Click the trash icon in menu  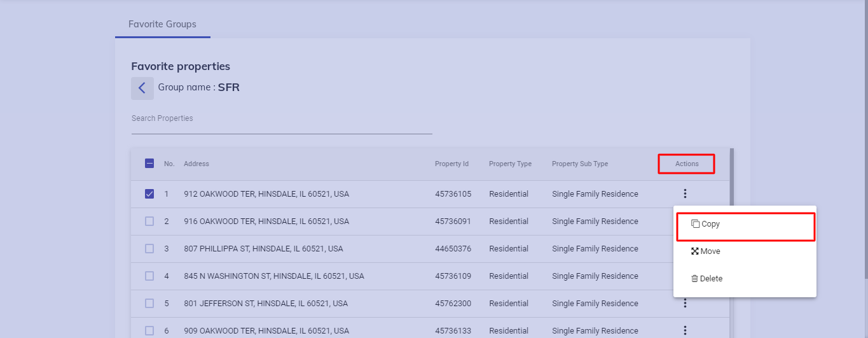point(694,279)
